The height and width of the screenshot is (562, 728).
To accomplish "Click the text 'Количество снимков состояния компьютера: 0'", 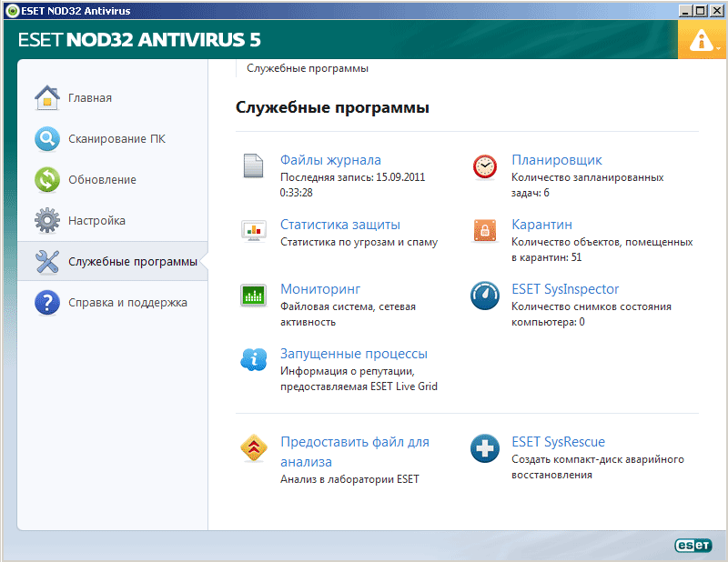I will [x=591, y=314].
